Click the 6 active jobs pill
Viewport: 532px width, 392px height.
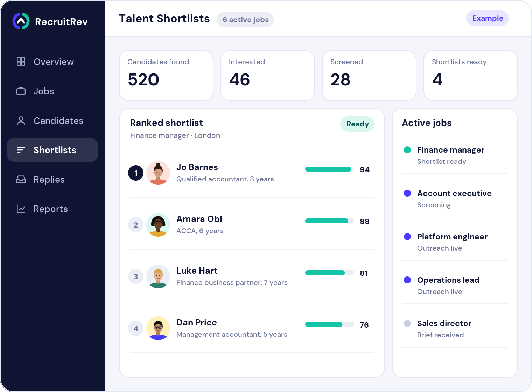coord(245,20)
